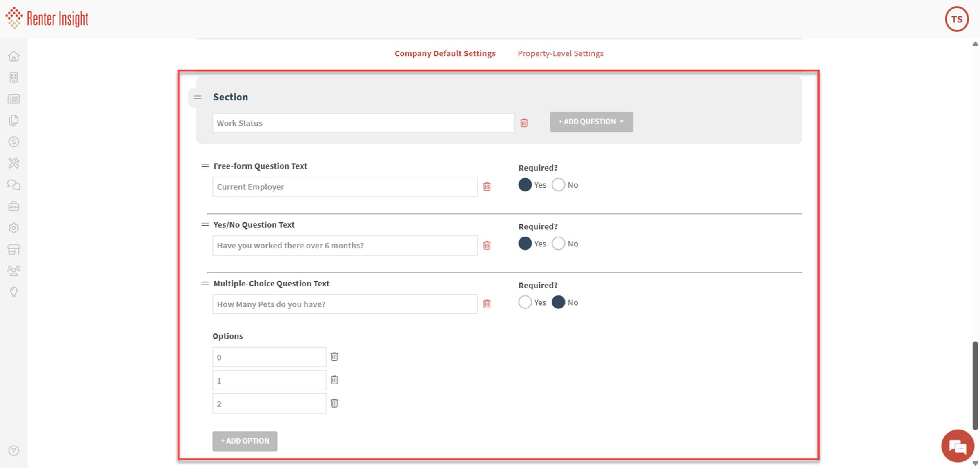Remove option 1 with trash icon
The image size is (980, 468).
coord(334,380)
